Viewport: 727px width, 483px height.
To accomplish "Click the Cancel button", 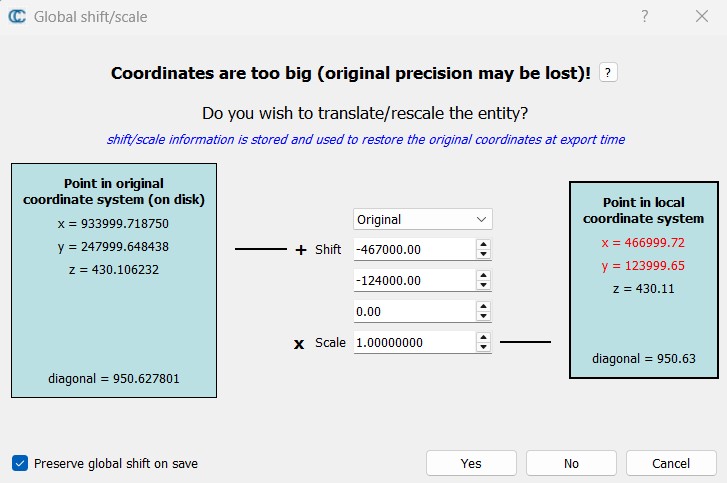I will coord(671,463).
